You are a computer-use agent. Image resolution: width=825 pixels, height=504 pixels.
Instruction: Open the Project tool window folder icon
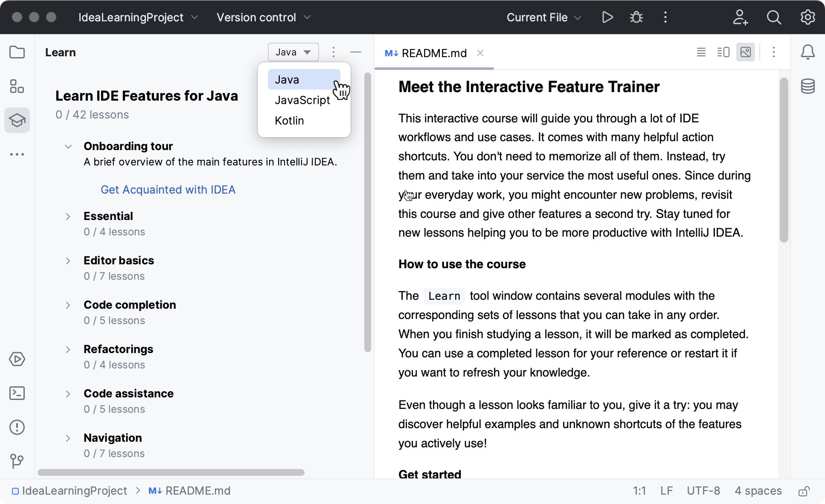(x=17, y=52)
